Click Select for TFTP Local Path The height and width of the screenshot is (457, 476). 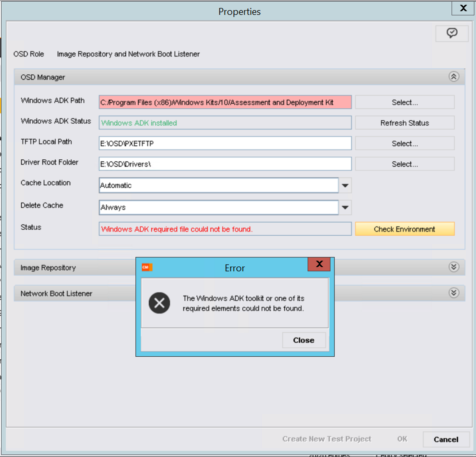[405, 144]
